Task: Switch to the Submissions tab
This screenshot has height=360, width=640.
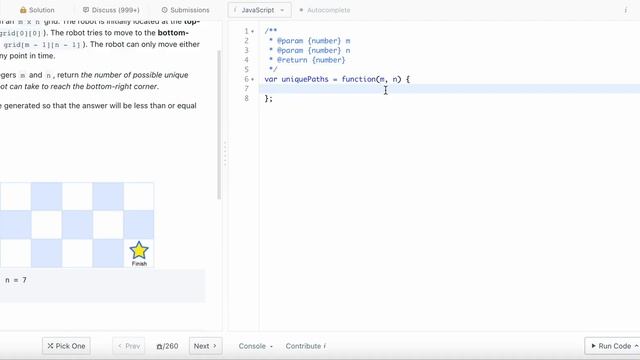Action: [186, 10]
